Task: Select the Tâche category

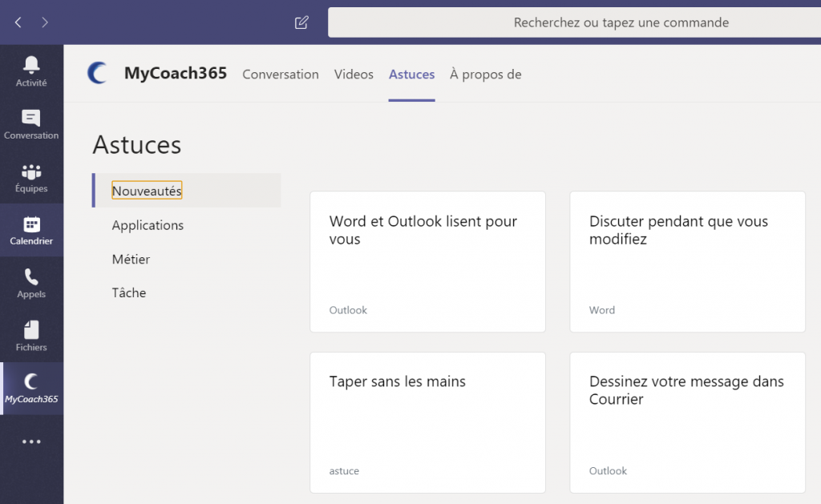Action: coord(129,292)
